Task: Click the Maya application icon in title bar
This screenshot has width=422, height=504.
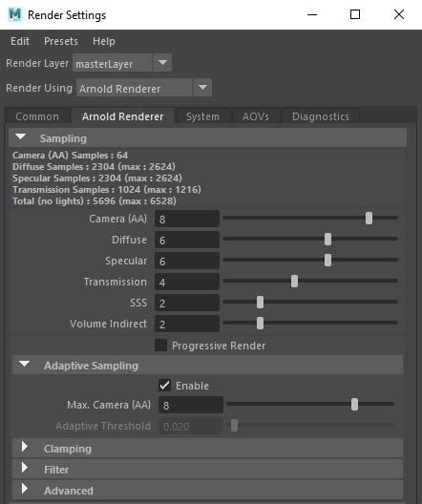Action: [x=14, y=14]
